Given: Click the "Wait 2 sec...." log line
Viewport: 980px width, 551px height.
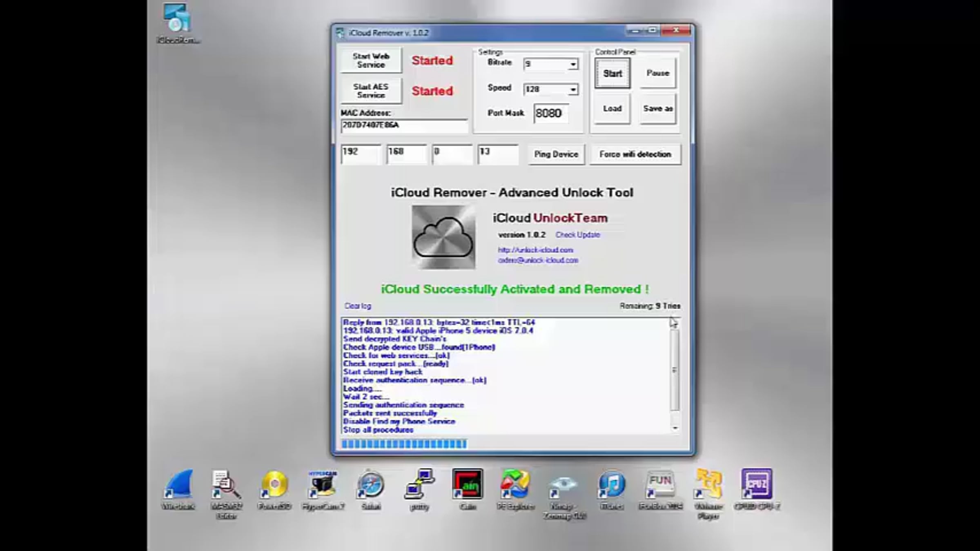Looking at the screenshot, I should [366, 397].
